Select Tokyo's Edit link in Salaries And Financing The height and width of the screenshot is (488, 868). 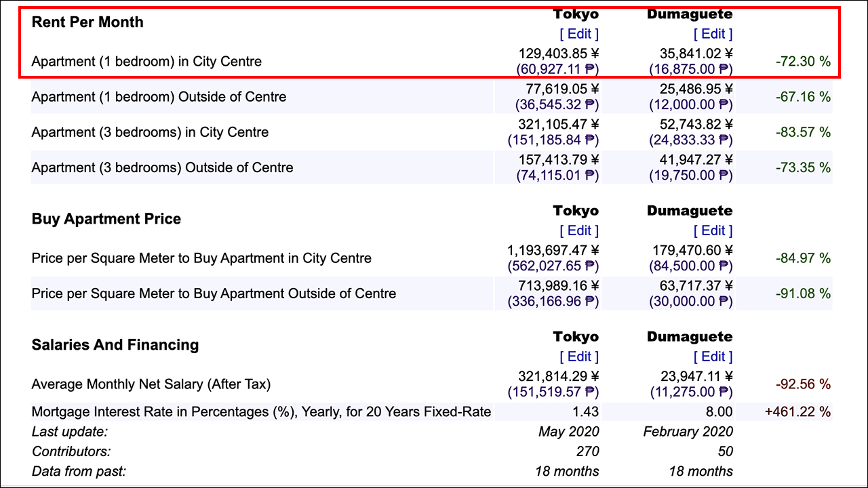point(579,357)
